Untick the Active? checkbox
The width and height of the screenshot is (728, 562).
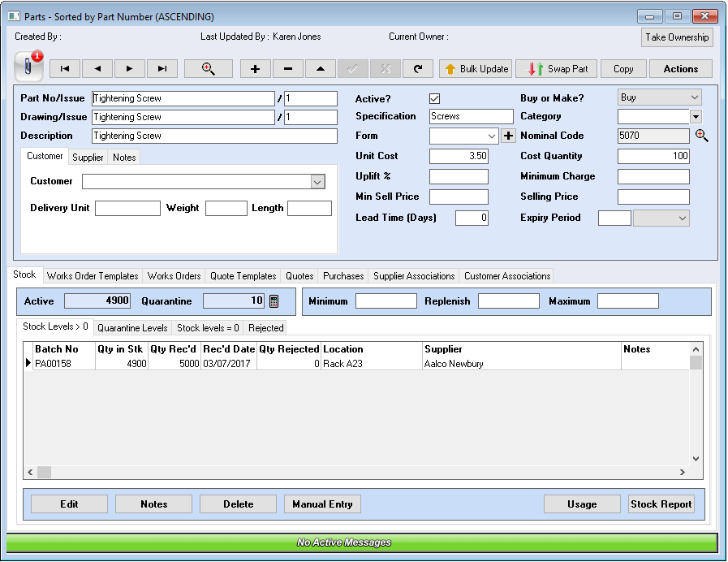435,98
